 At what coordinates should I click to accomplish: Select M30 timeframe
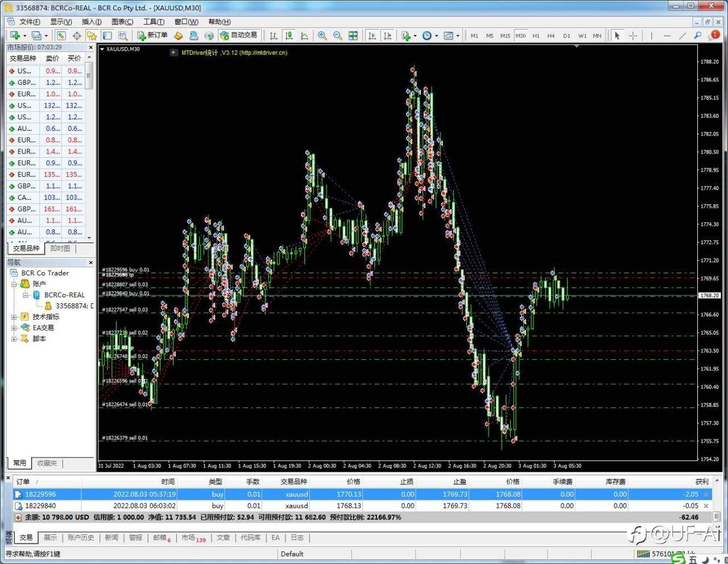click(x=520, y=35)
